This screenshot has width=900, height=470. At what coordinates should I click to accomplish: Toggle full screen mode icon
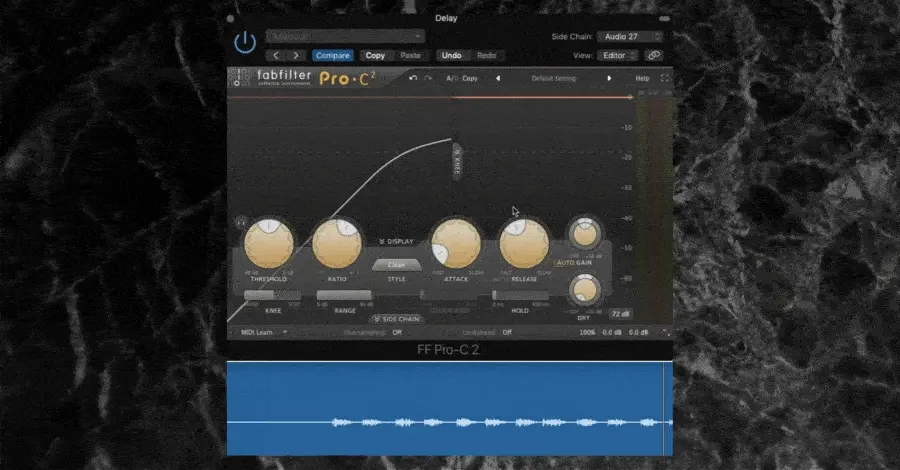[665, 78]
